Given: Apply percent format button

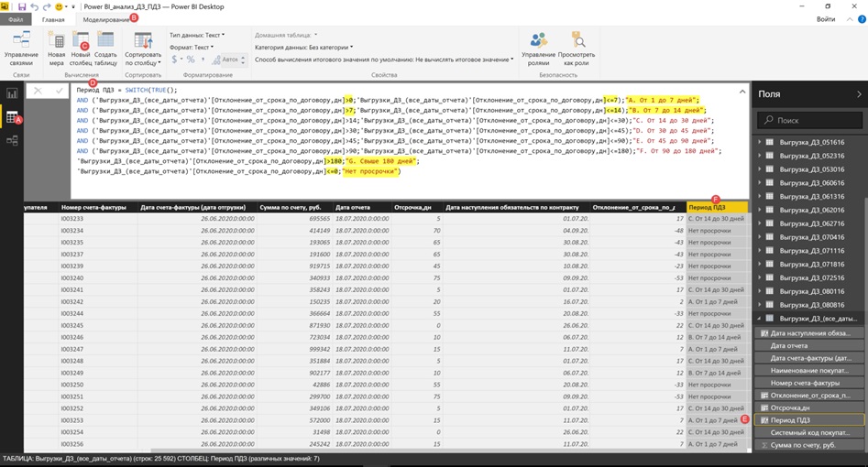Looking at the screenshot, I should [191, 60].
